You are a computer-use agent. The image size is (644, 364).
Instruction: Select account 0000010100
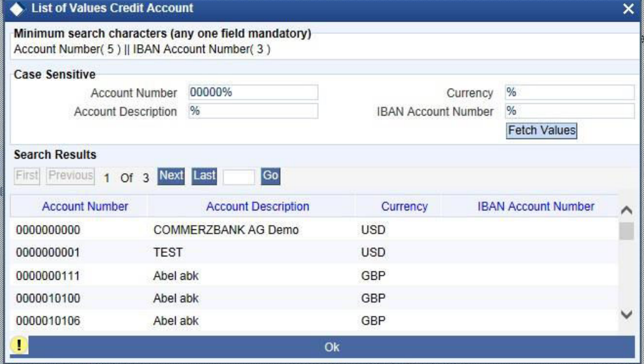tap(48, 298)
